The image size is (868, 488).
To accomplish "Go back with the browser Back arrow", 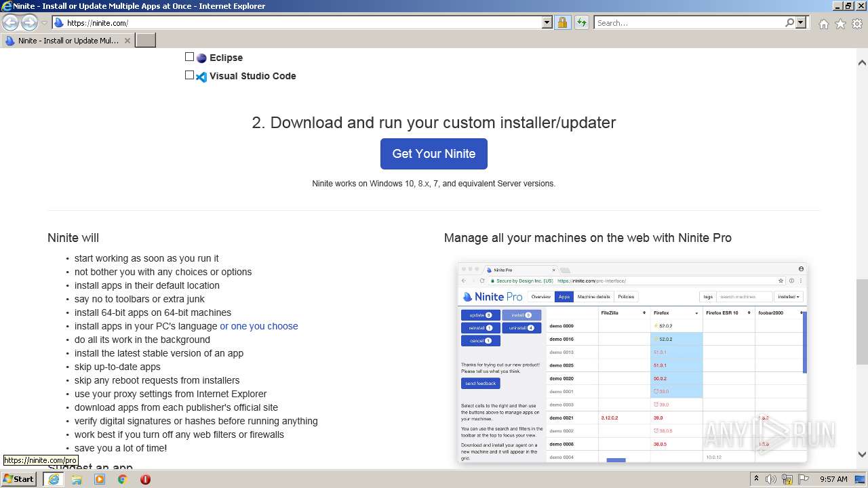I will click(10, 22).
